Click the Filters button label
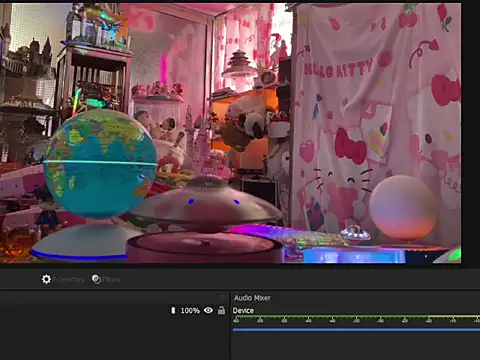 (111, 280)
